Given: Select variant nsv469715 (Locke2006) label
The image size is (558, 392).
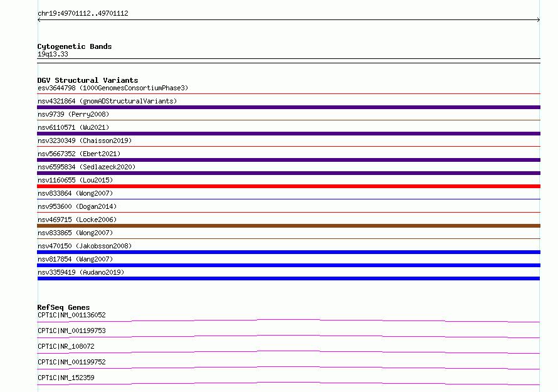Looking at the screenshot, I should pos(77,220).
